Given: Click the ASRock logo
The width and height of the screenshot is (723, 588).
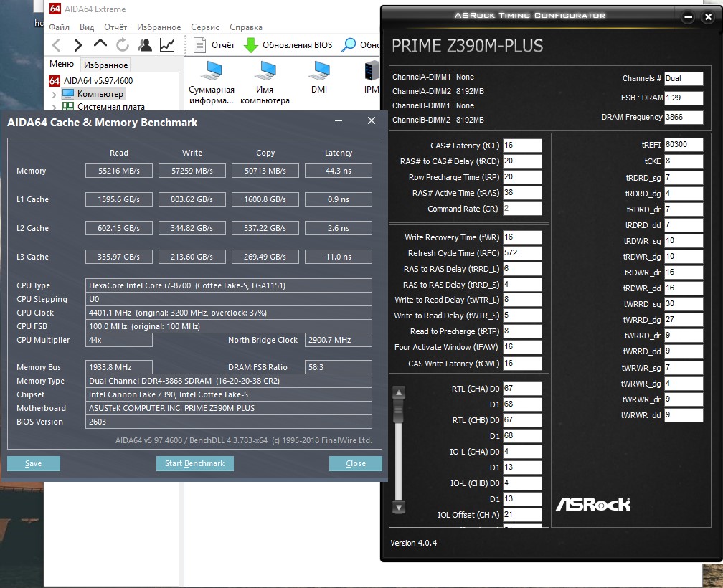Looking at the screenshot, I should tap(593, 503).
